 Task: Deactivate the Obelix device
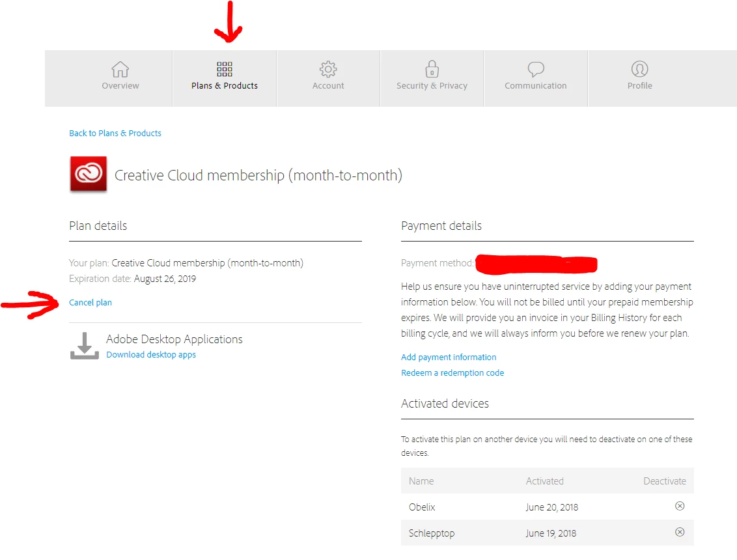680,506
